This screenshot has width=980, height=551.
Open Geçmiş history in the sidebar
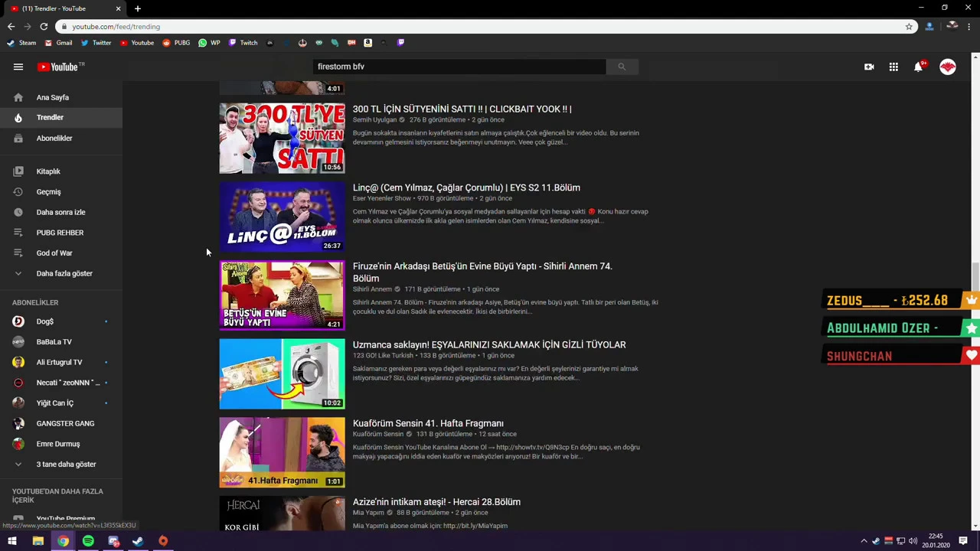click(61, 191)
